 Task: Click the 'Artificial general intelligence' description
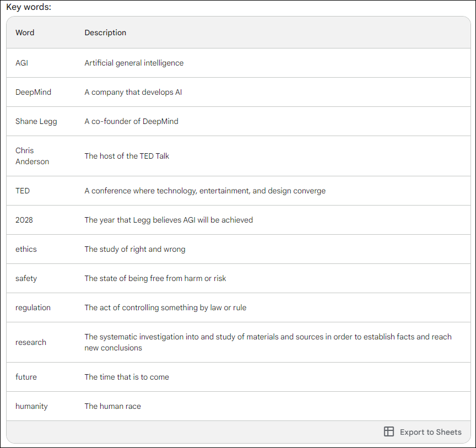pyautogui.click(x=134, y=63)
